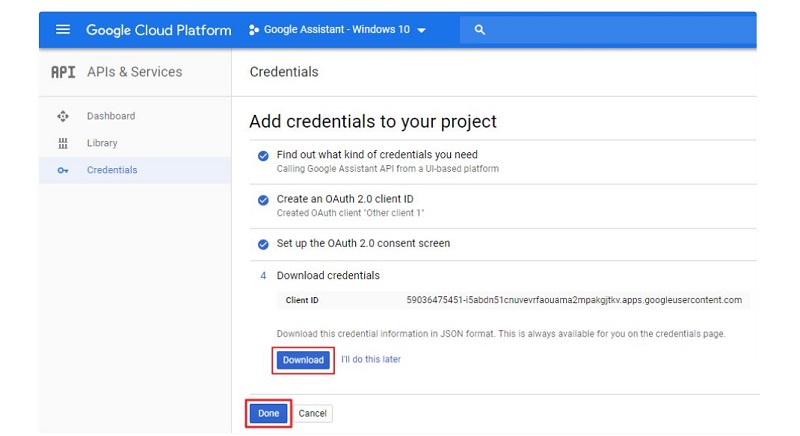Click Done to finish adding credentials
800x436 pixels.
point(268,413)
